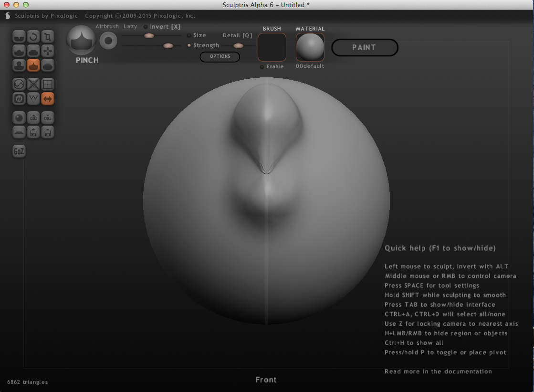
Task: Activate the Reduce Brush tool
Action: [x=19, y=84]
